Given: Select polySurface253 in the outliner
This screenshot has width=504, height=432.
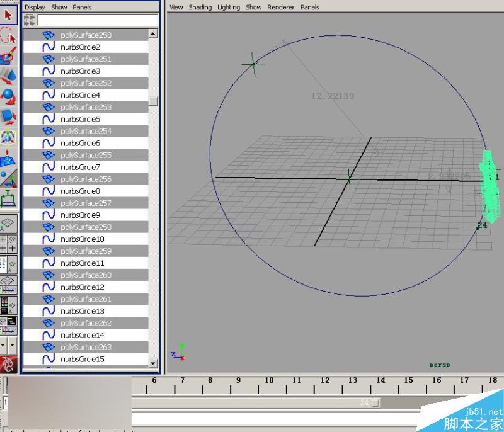Looking at the screenshot, I should [x=86, y=107].
